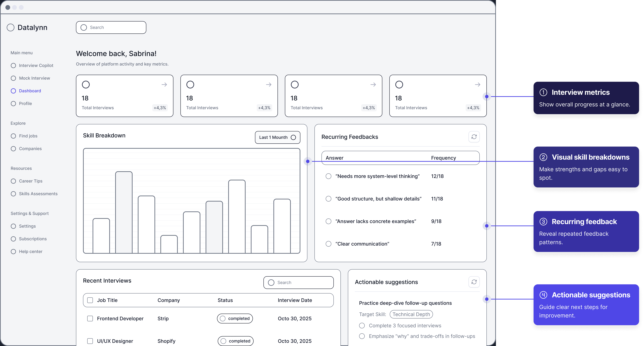Screen dimensions: 644x346
Task: Click the tallest bar in Skill Breakdown chart
Action: pyautogui.click(x=124, y=212)
